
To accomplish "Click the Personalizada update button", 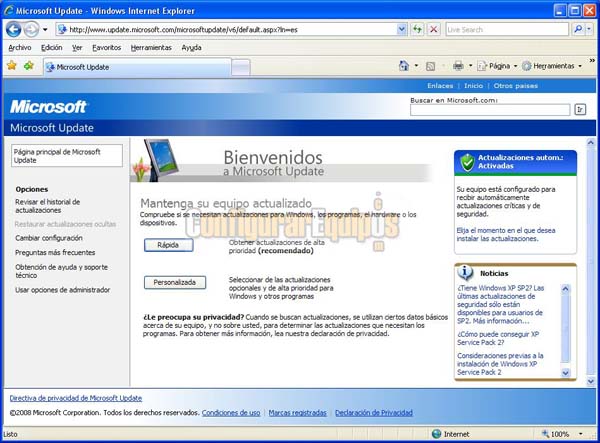I will pyautogui.click(x=175, y=282).
